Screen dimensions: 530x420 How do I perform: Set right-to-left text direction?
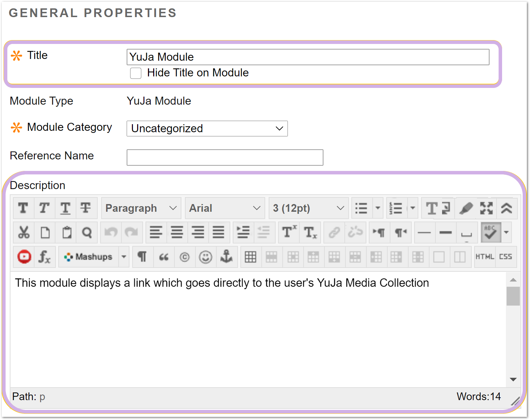[x=400, y=232]
